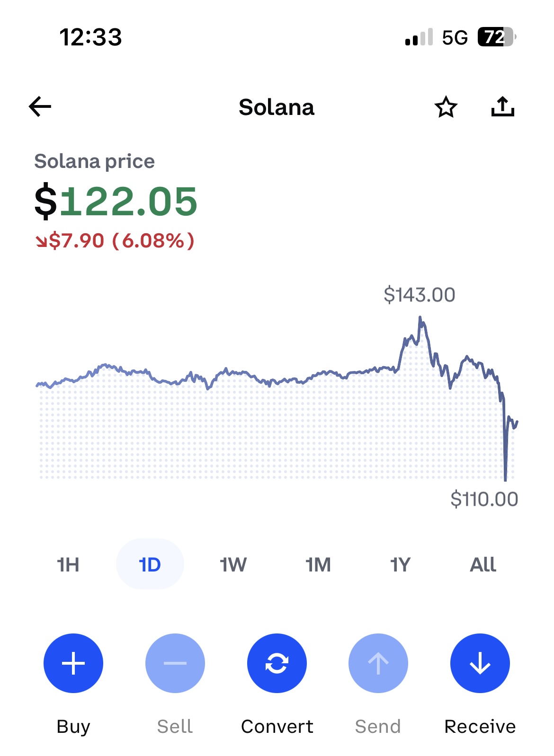The width and height of the screenshot is (554, 756).
Task: Tap the battery indicator in status bar
Action: [495, 37]
